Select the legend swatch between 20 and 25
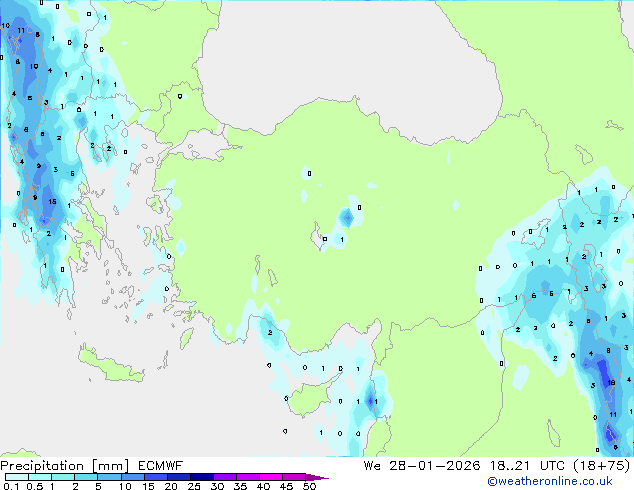Viewport: 634px width, 490px height. 179,477
